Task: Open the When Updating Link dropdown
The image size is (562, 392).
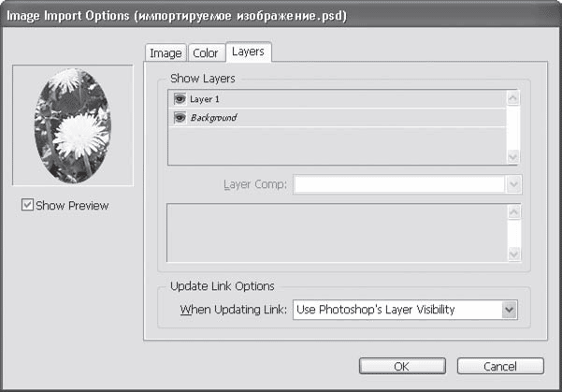Action: pyautogui.click(x=509, y=309)
